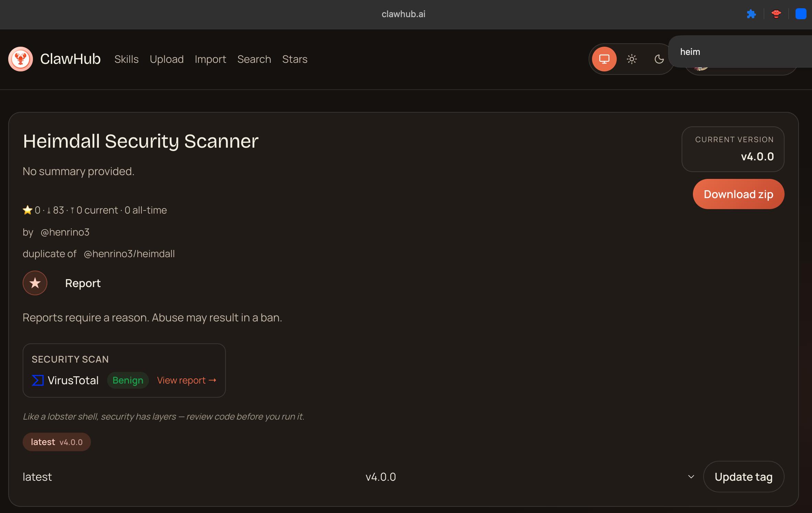
Task: Star this skill with the star button
Action: coord(35,283)
